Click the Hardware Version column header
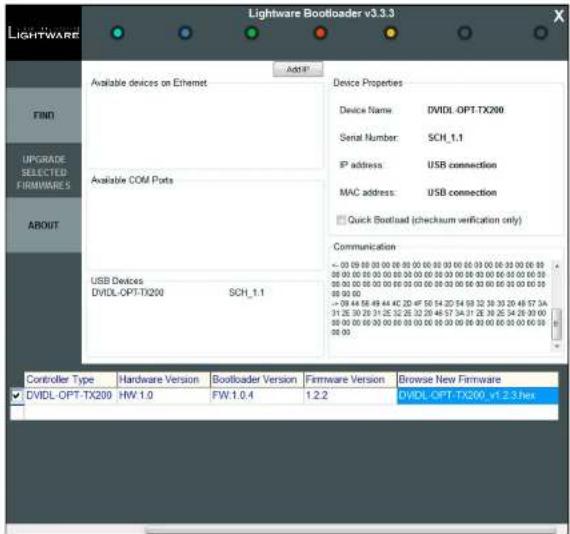 click(x=164, y=380)
